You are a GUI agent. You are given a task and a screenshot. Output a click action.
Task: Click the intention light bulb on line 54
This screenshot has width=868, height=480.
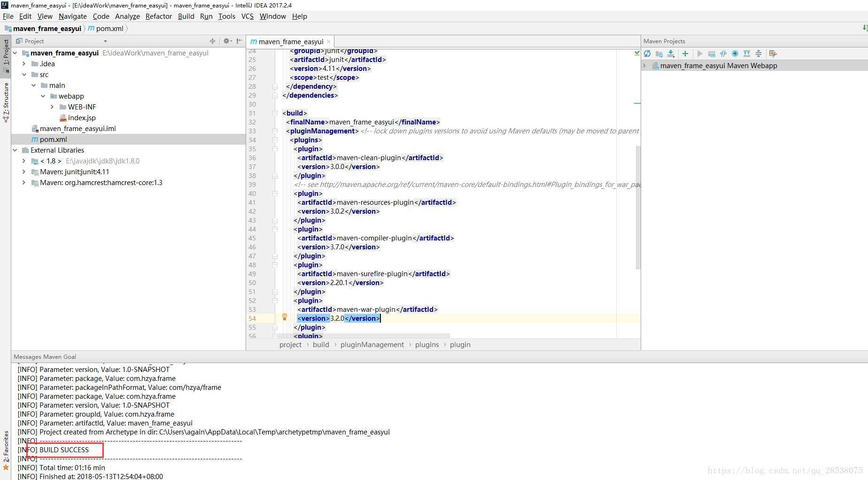(284, 317)
